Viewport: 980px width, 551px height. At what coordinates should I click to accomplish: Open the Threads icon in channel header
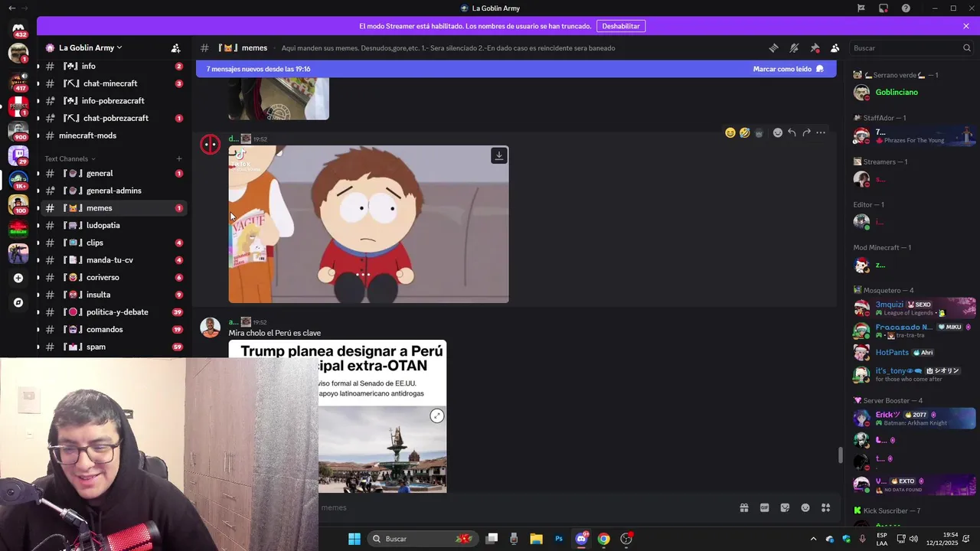[x=773, y=47]
